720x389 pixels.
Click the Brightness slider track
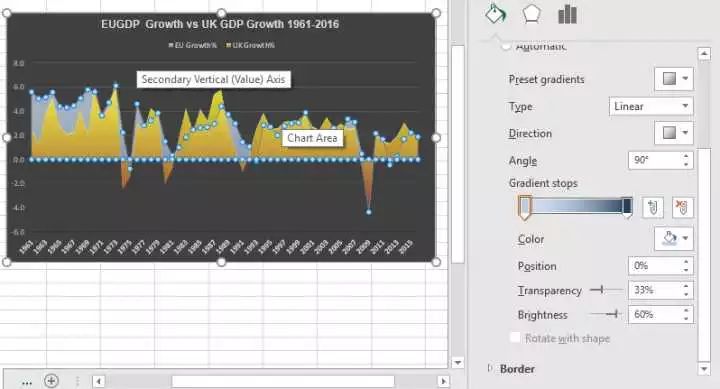(606, 314)
